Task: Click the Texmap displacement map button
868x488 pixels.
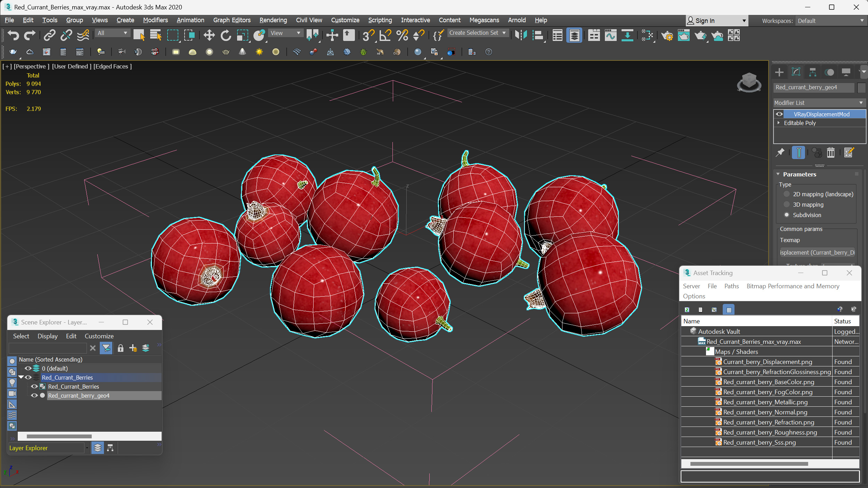Action: pos(817,253)
